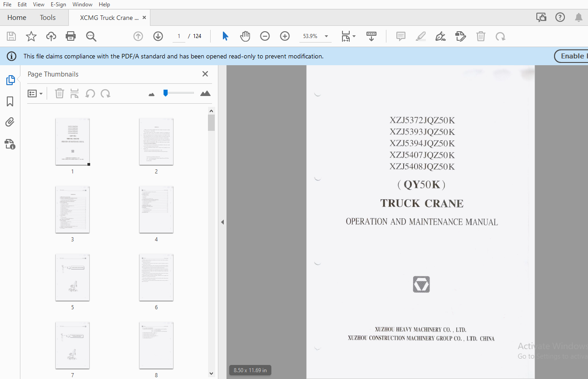Image resolution: width=588 pixels, height=379 pixels.
Task: Click the current page number field
Action: pos(179,36)
